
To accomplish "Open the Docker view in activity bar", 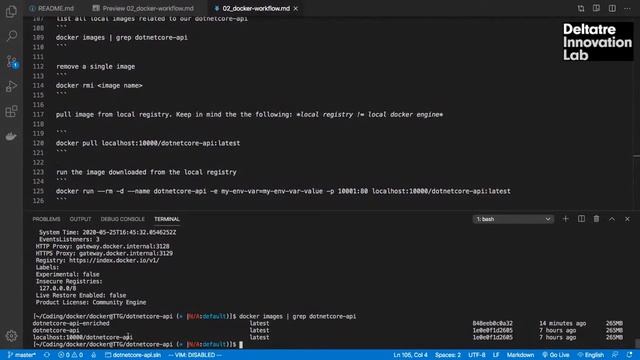I will tap(11, 136).
